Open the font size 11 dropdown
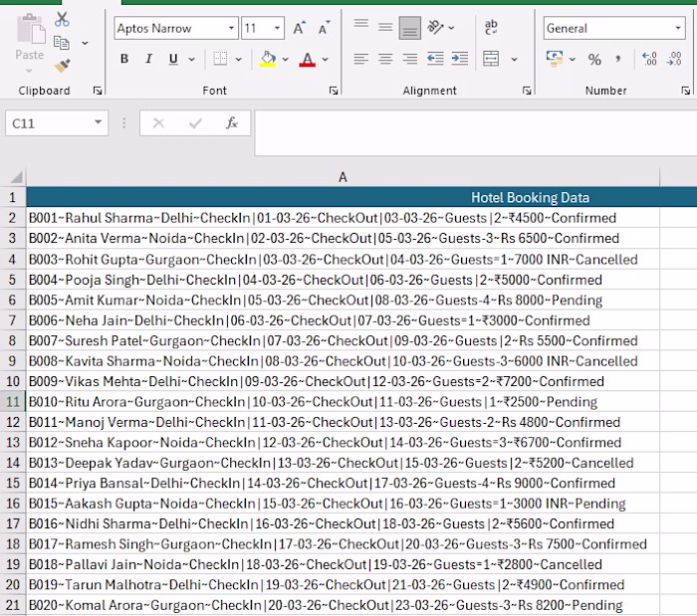 pos(277,28)
